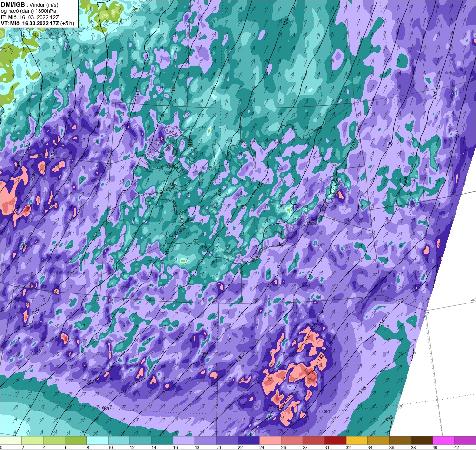Screen dimensions: 476x450
Task: Click the above-42 m/s violet legend swatch
Action: (x=465, y=440)
